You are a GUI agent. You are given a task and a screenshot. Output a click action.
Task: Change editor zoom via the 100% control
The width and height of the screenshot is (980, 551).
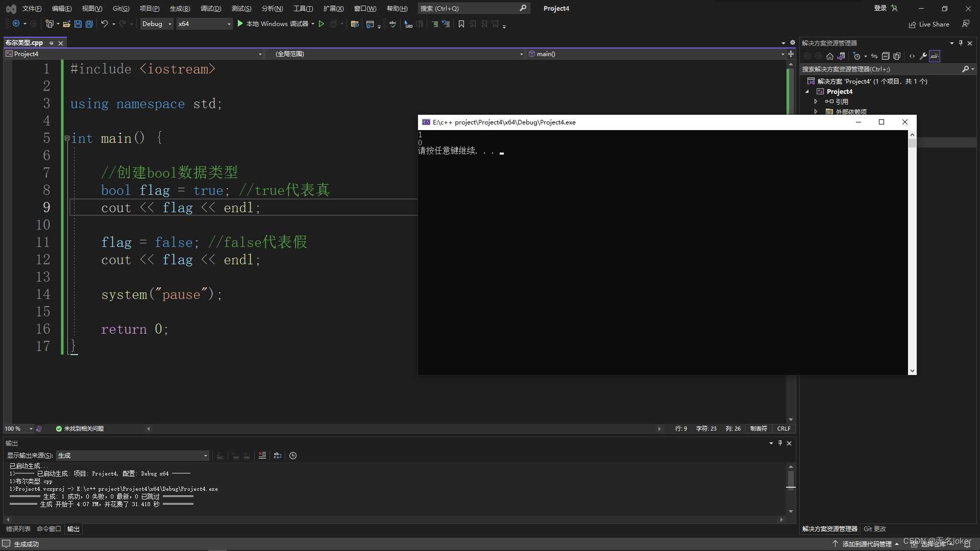point(18,429)
